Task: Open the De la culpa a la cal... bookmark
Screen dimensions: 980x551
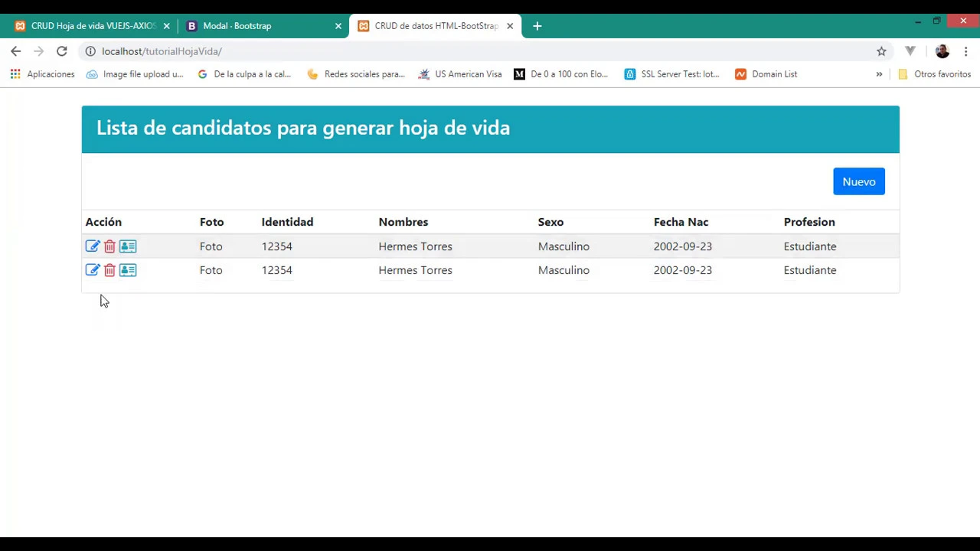Action: (244, 74)
